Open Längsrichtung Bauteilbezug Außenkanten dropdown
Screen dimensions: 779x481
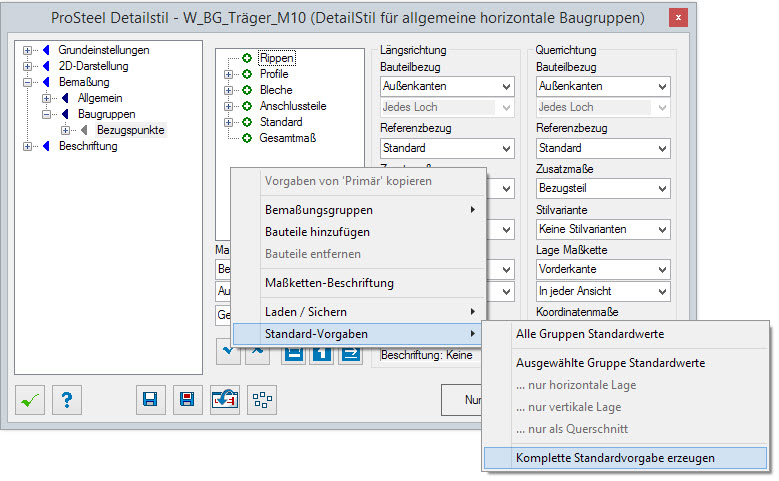tap(447, 86)
